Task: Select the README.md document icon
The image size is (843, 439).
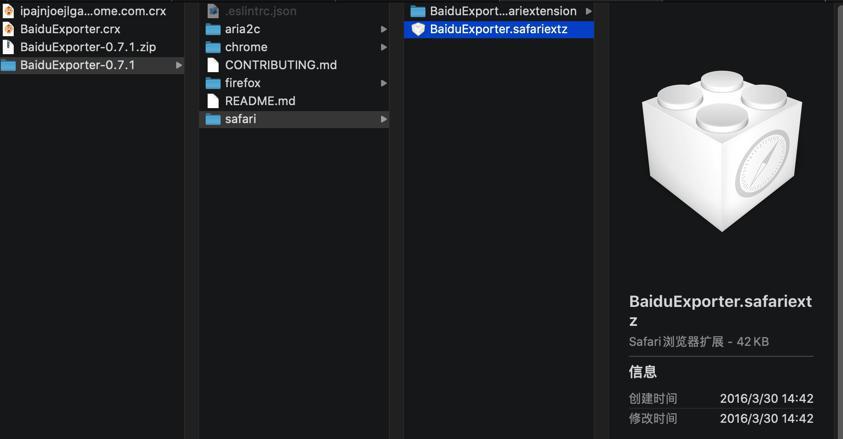Action: pyautogui.click(x=213, y=101)
